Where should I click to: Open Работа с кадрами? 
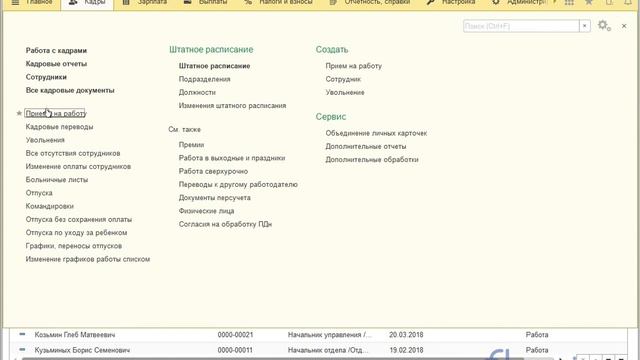56,51
